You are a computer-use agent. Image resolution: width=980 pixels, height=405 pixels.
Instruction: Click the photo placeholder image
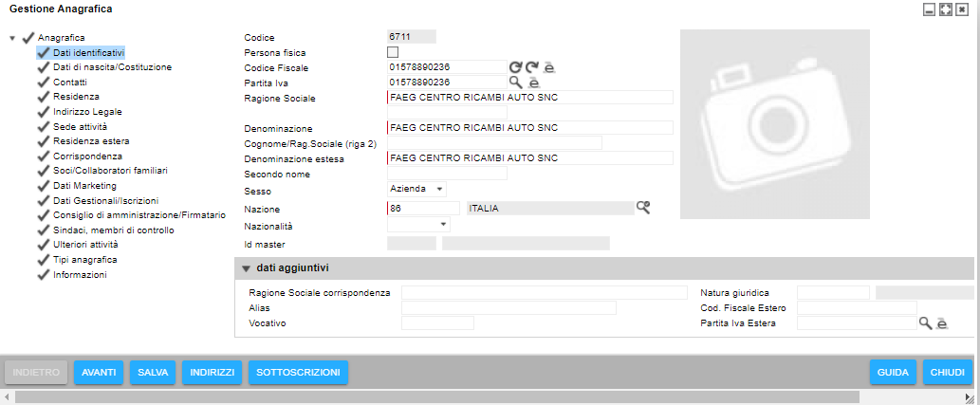coord(774,124)
